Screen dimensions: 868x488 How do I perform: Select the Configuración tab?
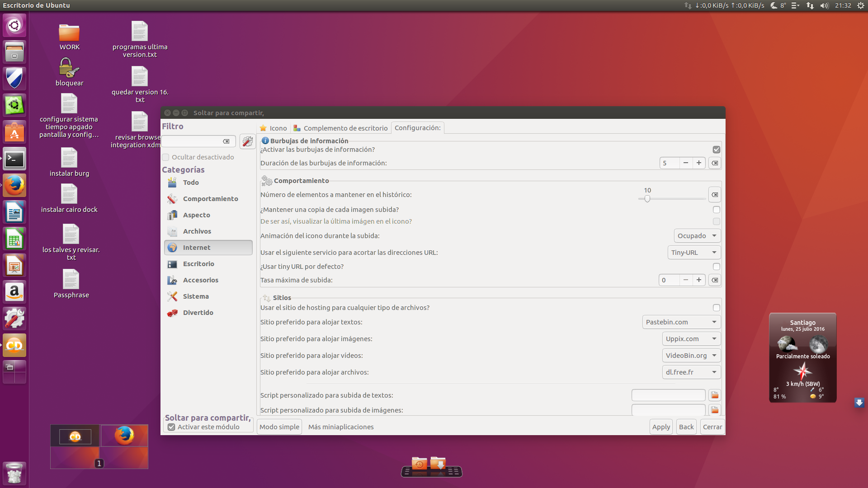pos(418,128)
